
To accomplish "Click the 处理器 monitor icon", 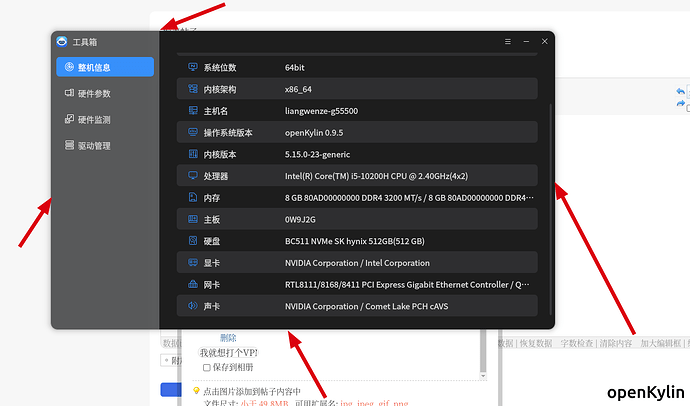I will tap(193, 176).
